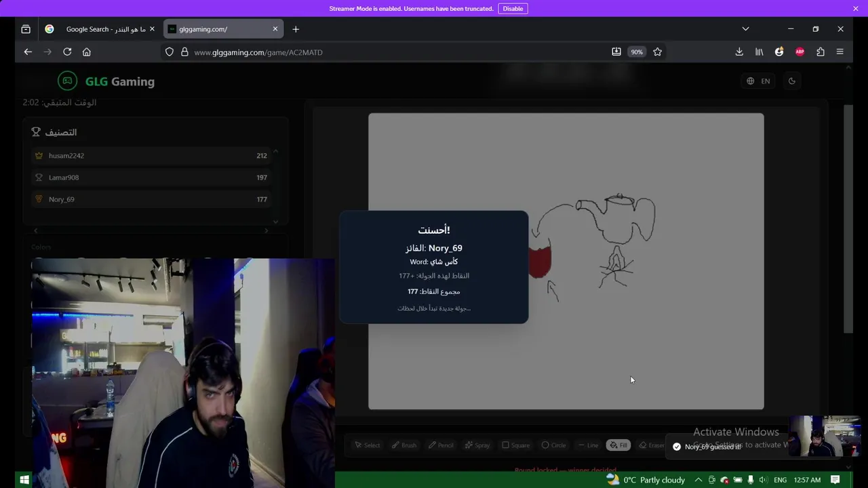Viewport: 868px width, 488px height.
Task: Open the browser hamburger menu
Action: [840, 52]
